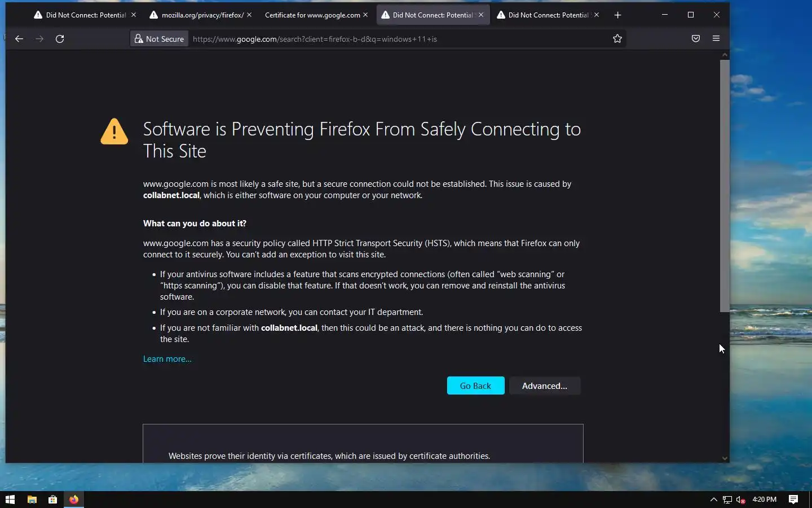812x508 pixels.
Task: Click the scrollbar up arrow
Action: tap(725, 55)
